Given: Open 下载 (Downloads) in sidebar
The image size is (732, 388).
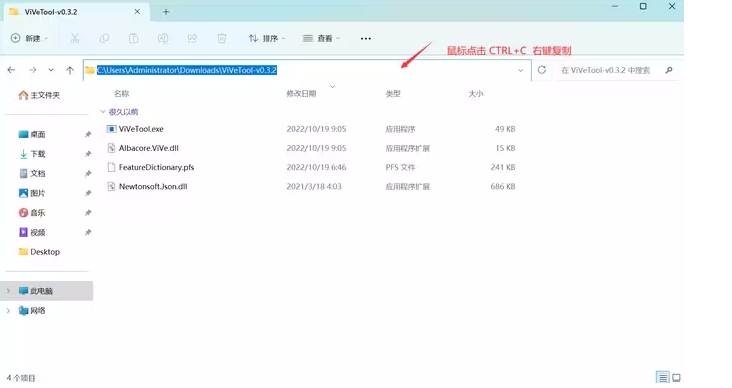Looking at the screenshot, I should (32, 154).
